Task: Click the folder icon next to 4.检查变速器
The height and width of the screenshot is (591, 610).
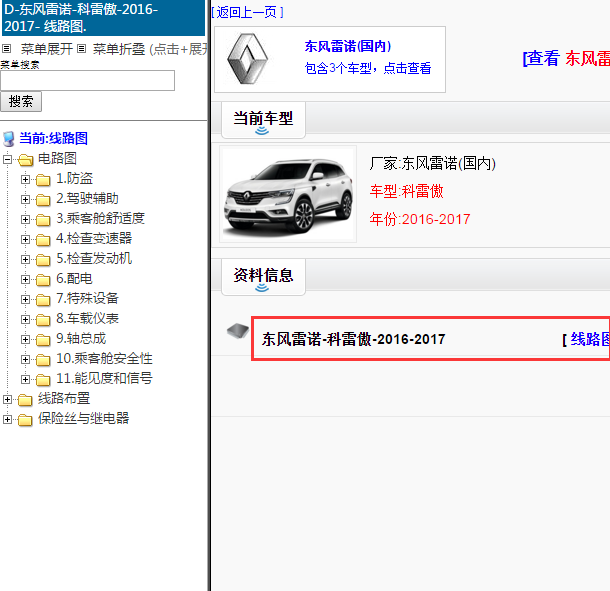Action: pyautogui.click(x=43, y=240)
